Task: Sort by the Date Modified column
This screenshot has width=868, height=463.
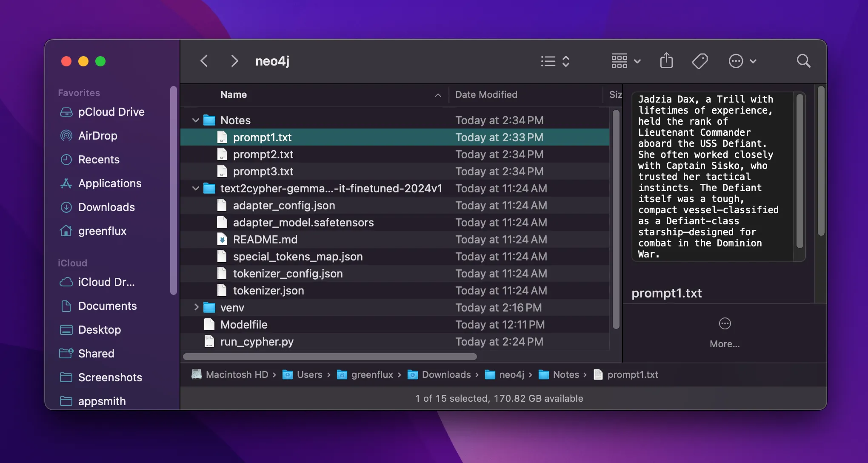Action: pyautogui.click(x=486, y=94)
